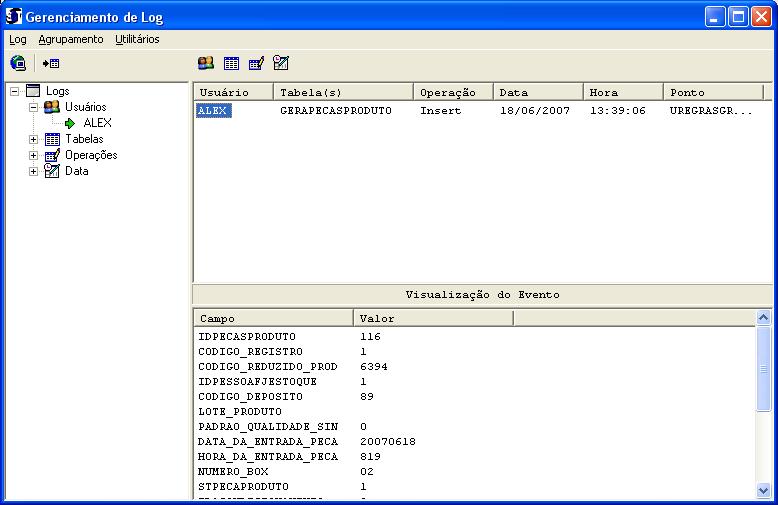Open the Utilitários menu

point(137,39)
